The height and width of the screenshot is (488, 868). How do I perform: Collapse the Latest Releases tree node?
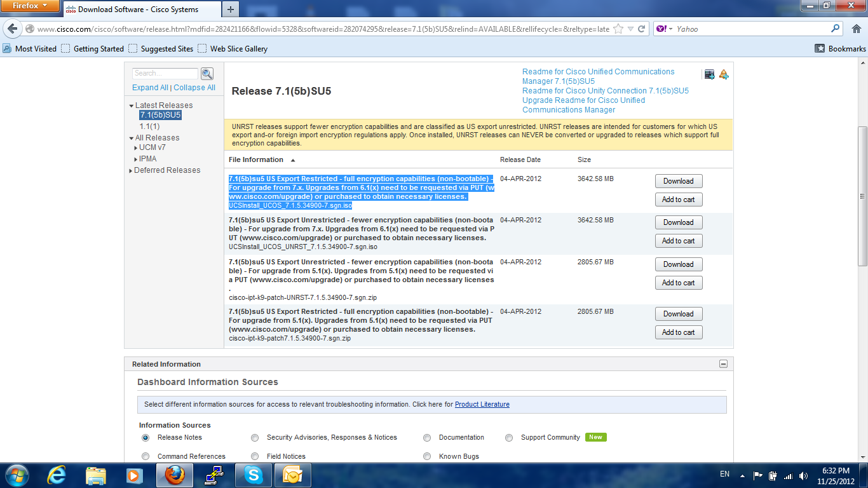tap(132, 106)
